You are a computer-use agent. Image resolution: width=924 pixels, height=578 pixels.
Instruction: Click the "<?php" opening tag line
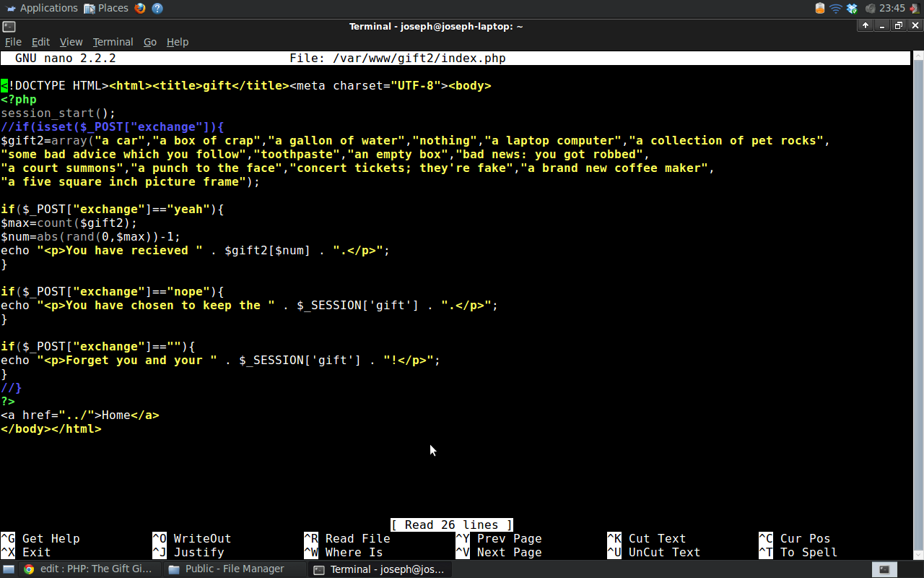[x=19, y=100]
